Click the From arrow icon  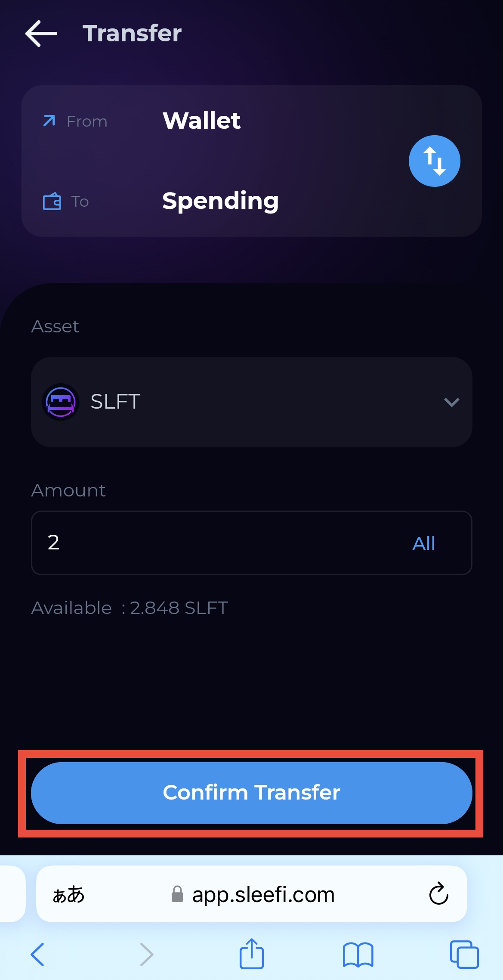coord(49,121)
